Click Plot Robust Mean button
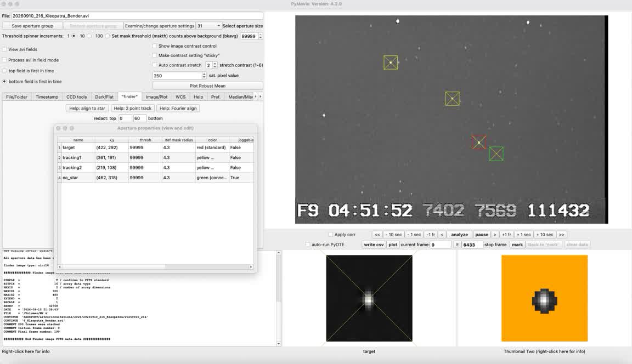This screenshot has height=364, width=632. tap(207, 86)
